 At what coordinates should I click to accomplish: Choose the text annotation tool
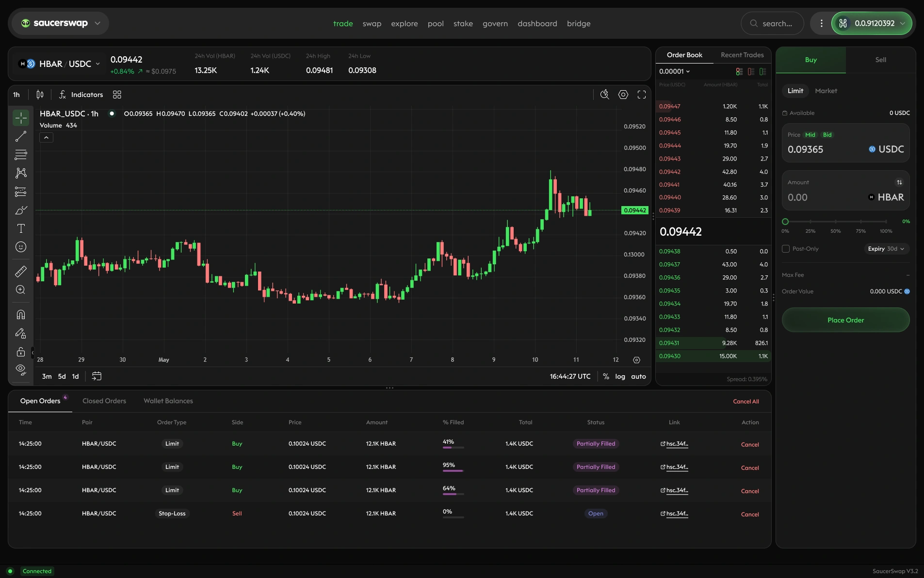click(x=21, y=228)
